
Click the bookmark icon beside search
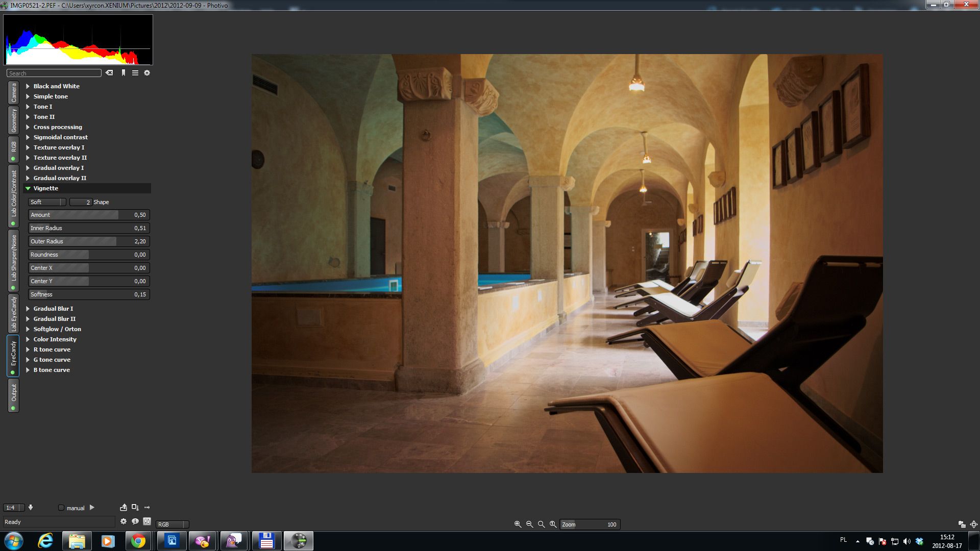124,73
